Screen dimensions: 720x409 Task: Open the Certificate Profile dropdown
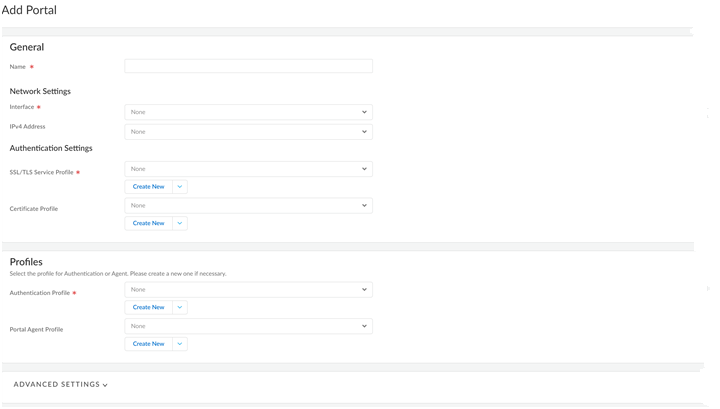pos(248,205)
